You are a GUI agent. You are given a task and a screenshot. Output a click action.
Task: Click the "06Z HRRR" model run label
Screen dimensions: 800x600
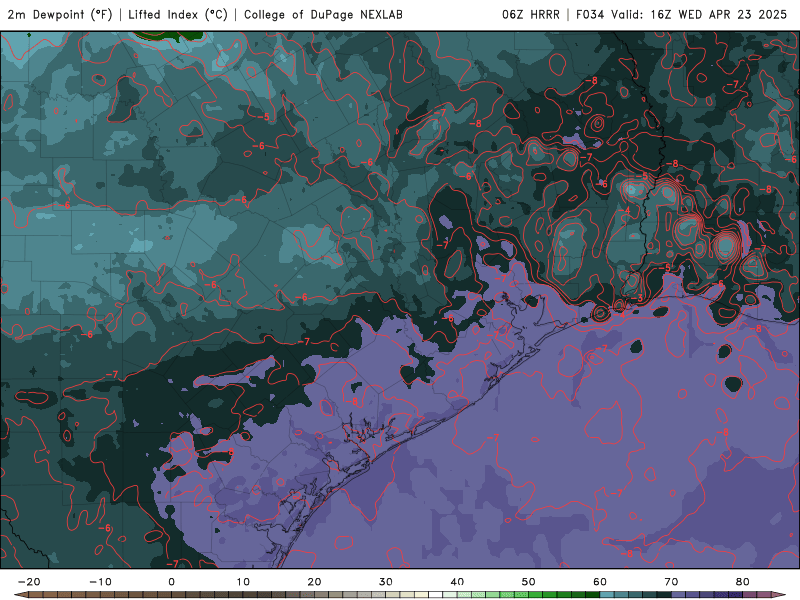(531, 14)
